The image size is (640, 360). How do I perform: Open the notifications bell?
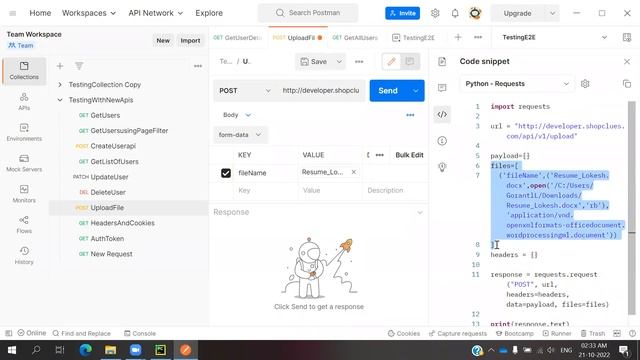pyautogui.click(x=455, y=13)
